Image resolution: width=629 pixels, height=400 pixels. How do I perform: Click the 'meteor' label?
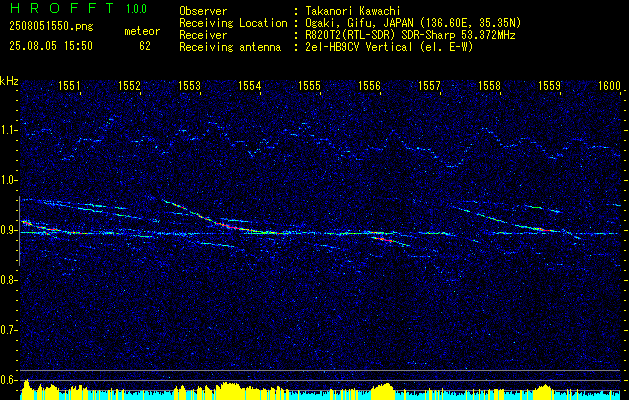(x=142, y=31)
